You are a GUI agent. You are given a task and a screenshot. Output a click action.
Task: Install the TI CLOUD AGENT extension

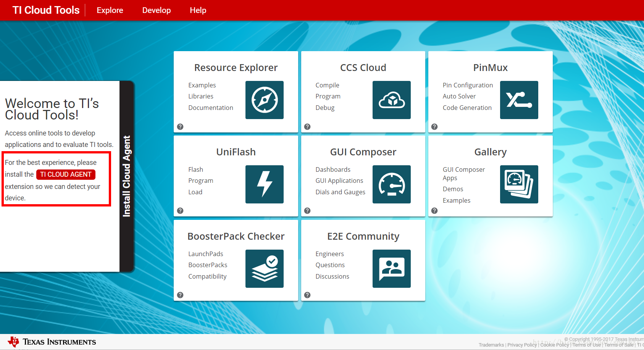66,174
